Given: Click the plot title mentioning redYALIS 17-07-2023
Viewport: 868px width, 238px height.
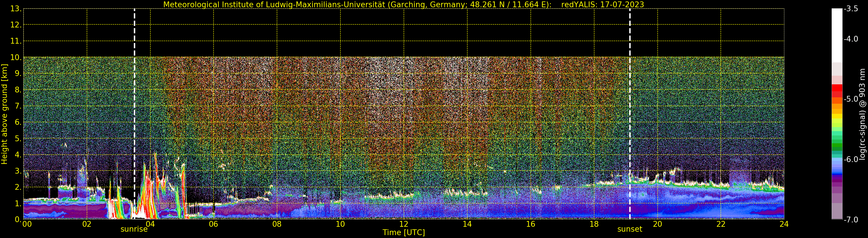Looking at the screenshot, I should pyautogui.click(x=403, y=4).
